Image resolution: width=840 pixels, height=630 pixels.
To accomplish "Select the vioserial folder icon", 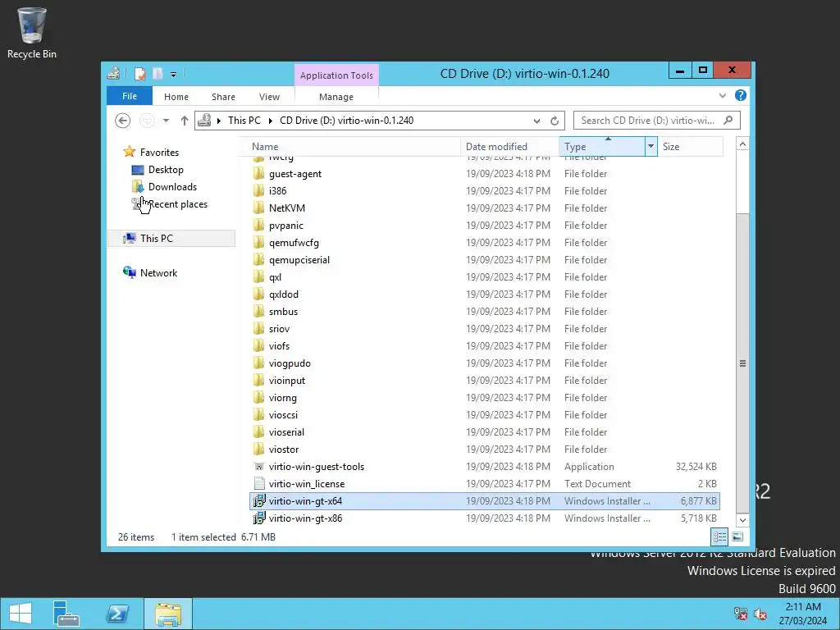I will tap(258, 431).
